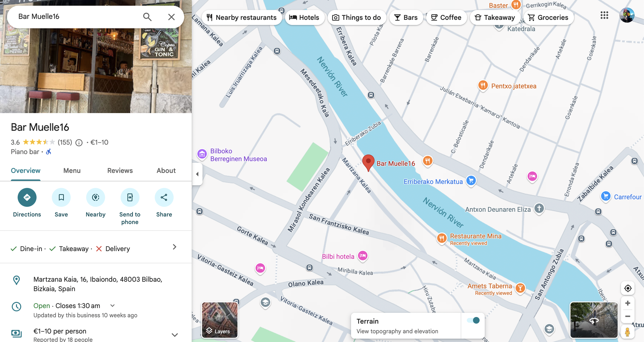Click the Baster restaurant marker
This screenshot has height=342, width=644.
coord(516,5)
